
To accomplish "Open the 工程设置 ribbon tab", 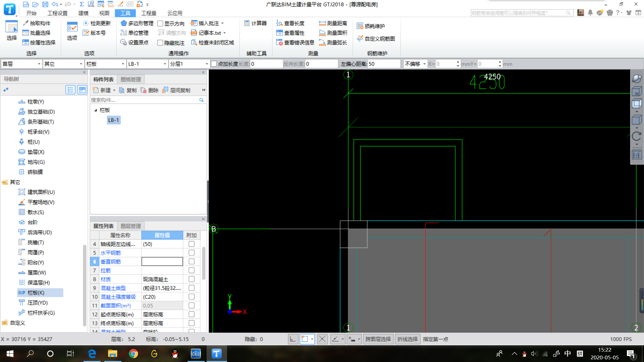I will [x=57, y=13].
